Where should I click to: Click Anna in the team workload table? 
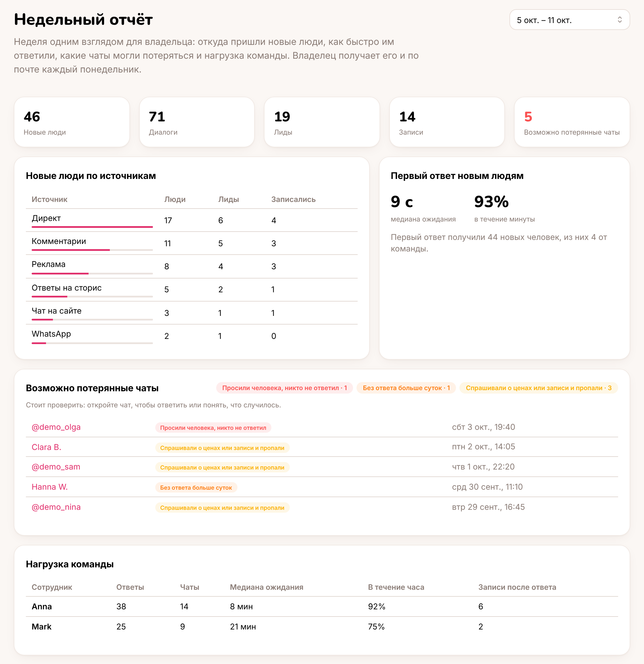(x=42, y=606)
